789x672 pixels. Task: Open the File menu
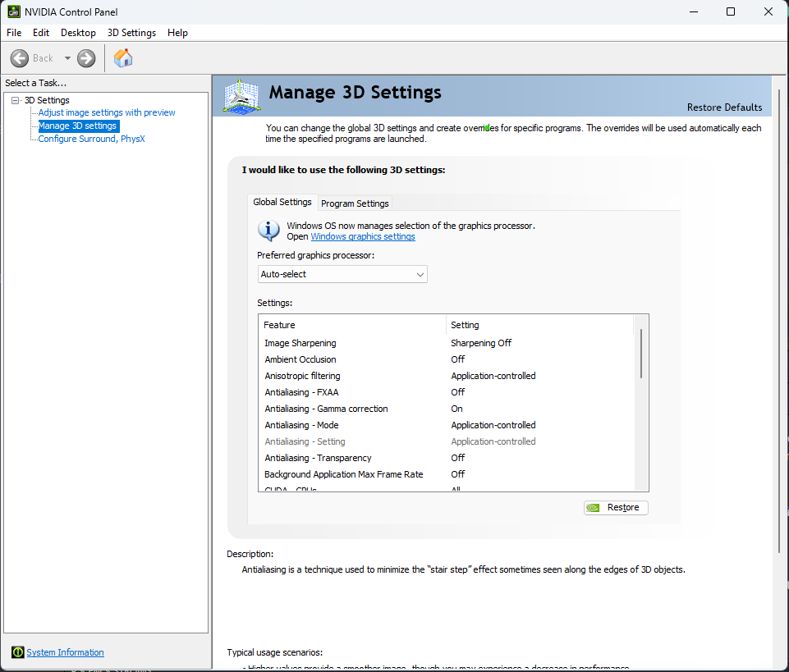tap(14, 33)
